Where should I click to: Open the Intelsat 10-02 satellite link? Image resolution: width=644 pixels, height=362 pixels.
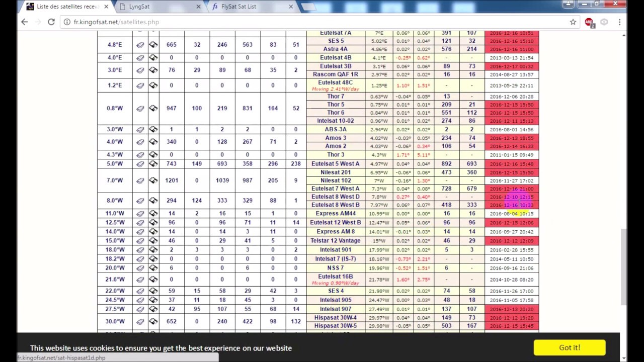[336, 121]
